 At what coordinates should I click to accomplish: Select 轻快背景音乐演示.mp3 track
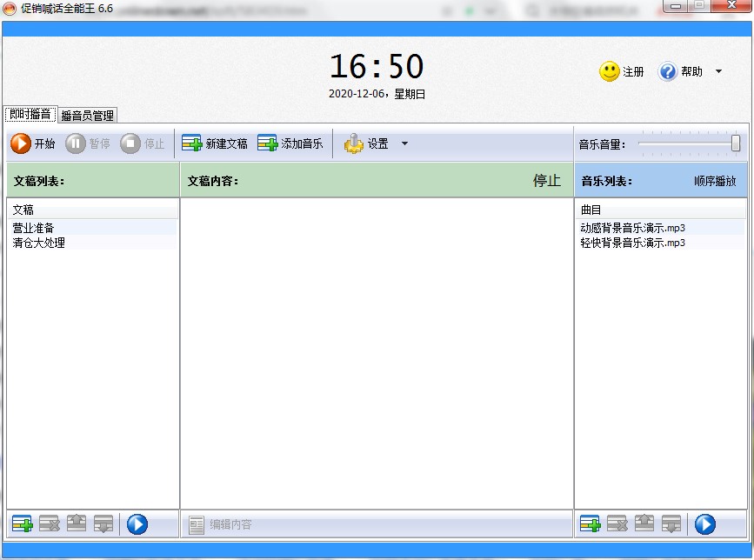(660, 243)
